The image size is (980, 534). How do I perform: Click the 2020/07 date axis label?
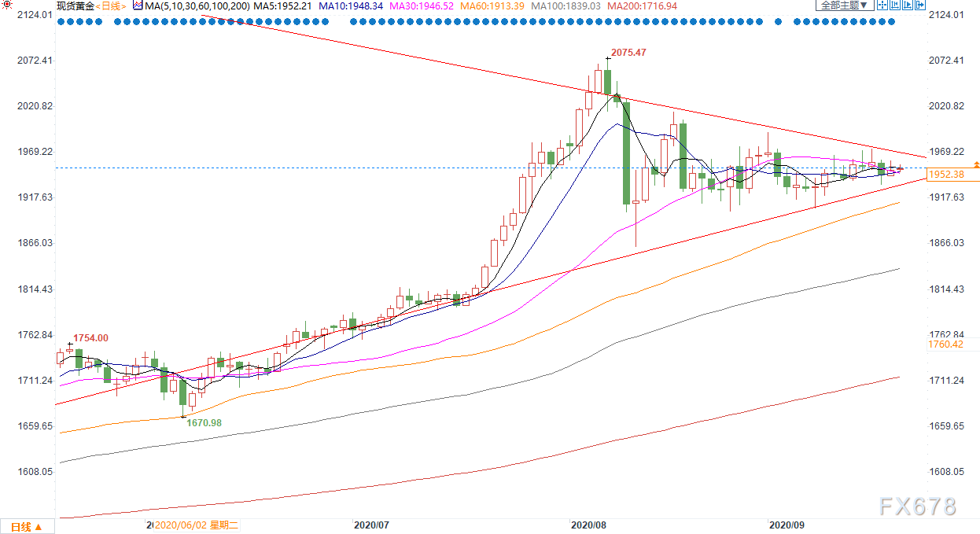click(371, 525)
